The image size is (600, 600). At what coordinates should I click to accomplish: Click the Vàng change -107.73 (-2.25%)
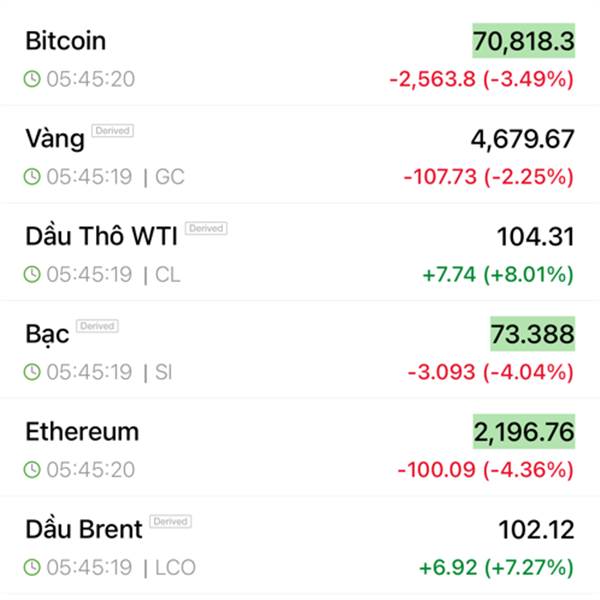coord(489,177)
